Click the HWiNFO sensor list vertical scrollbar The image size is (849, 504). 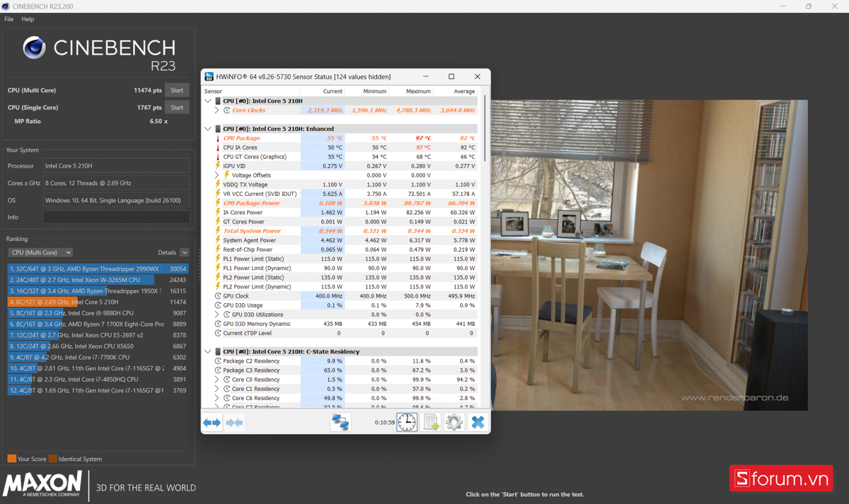coord(485,127)
